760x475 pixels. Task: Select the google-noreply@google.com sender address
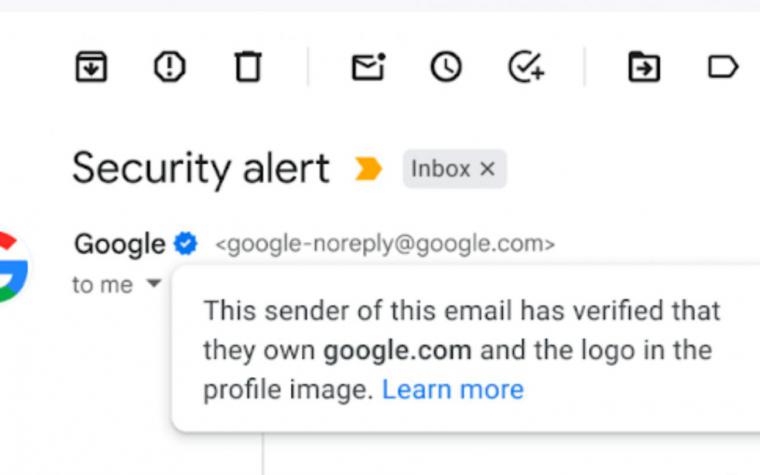(x=385, y=244)
